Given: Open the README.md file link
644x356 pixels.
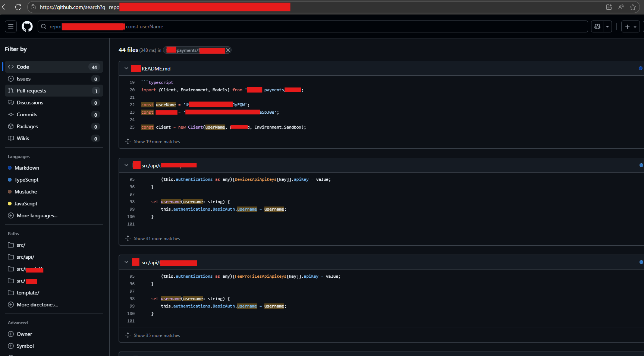Looking at the screenshot, I should click(156, 69).
